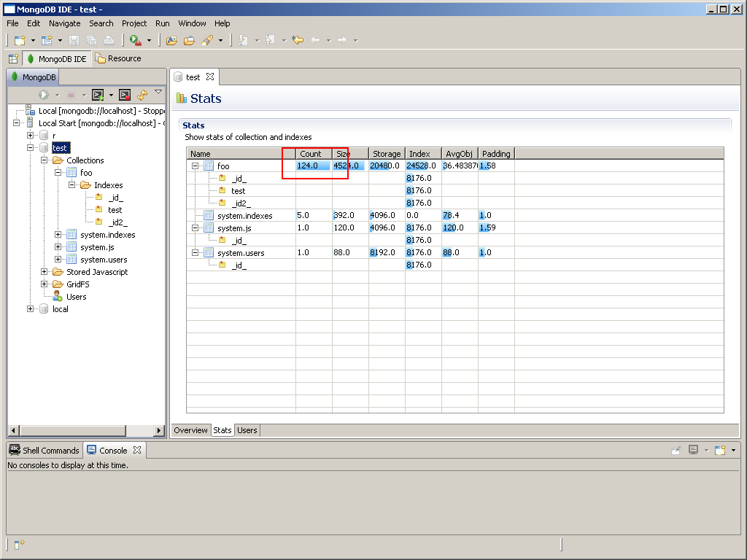Open the MongoDB view menu triangle
Viewport: 747px width, 560px height.
158,91
